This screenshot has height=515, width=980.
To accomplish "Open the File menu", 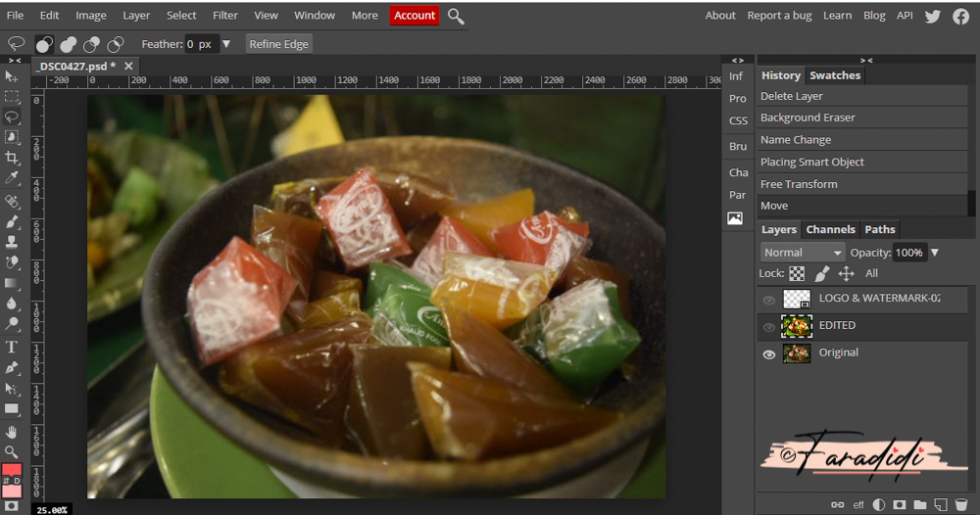I will tap(15, 16).
